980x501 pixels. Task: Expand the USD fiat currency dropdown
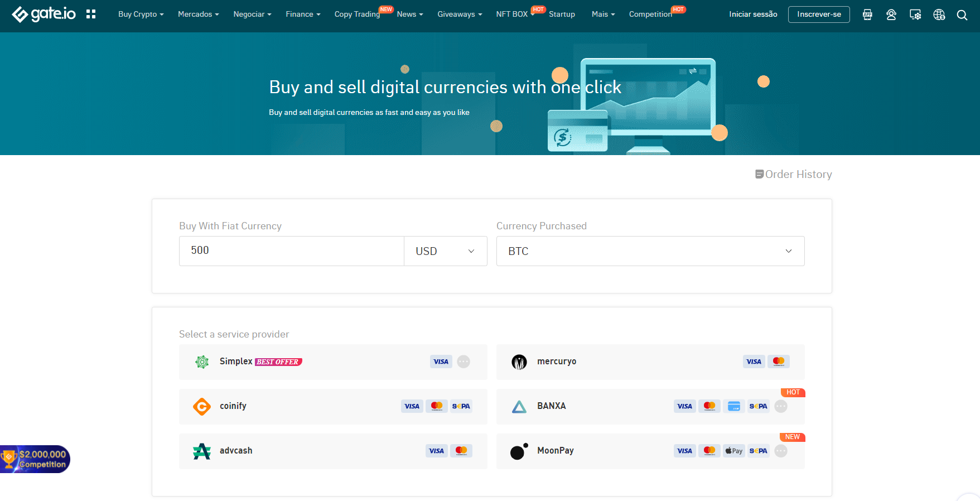[x=446, y=251]
